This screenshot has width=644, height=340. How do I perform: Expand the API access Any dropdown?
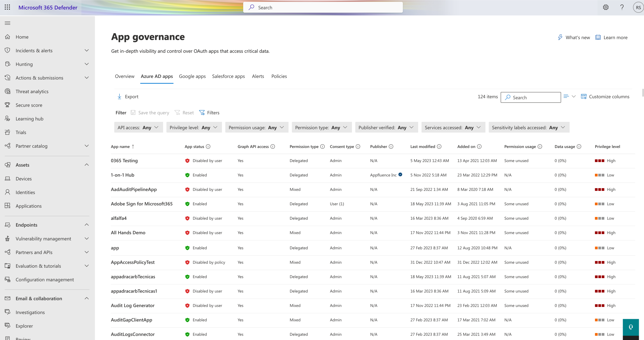[x=138, y=127]
